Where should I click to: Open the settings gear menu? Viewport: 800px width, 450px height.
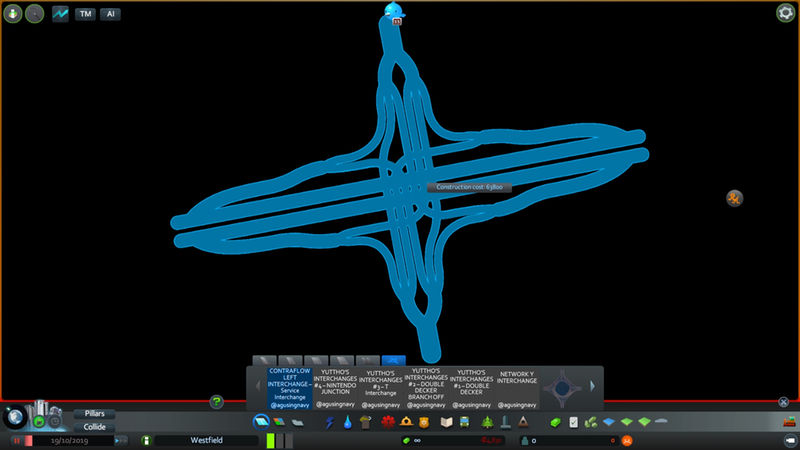pyautogui.click(x=786, y=13)
